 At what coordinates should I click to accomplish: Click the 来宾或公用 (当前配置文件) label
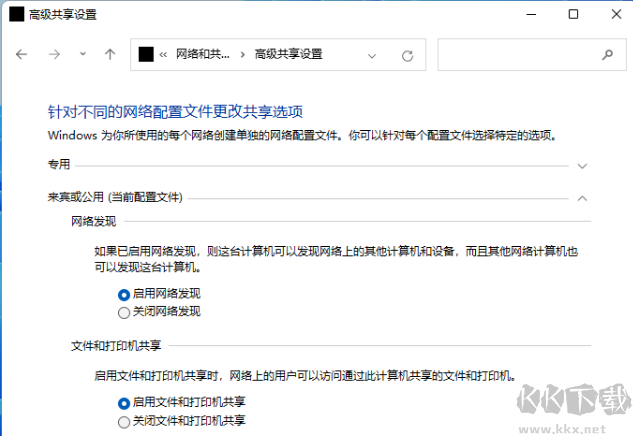tap(115, 197)
